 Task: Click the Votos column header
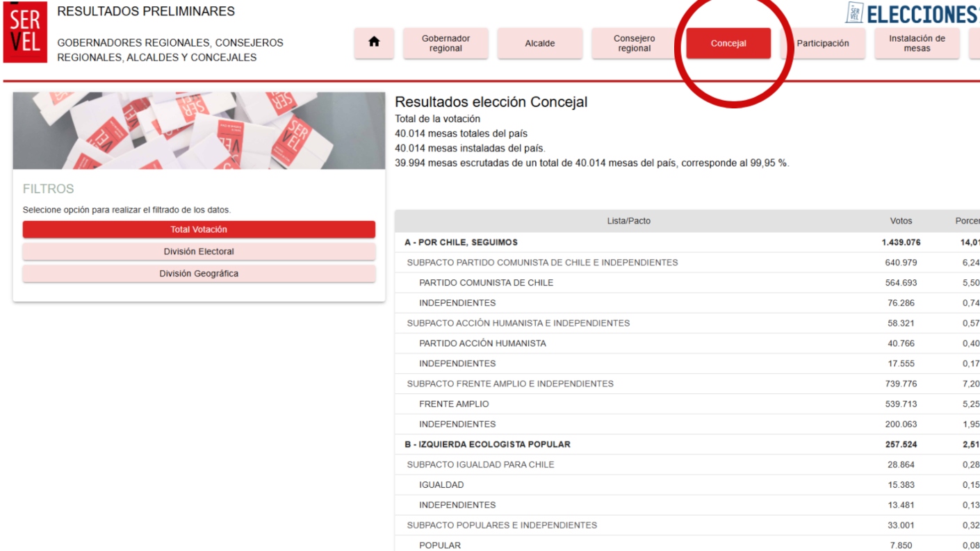tap(901, 221)
